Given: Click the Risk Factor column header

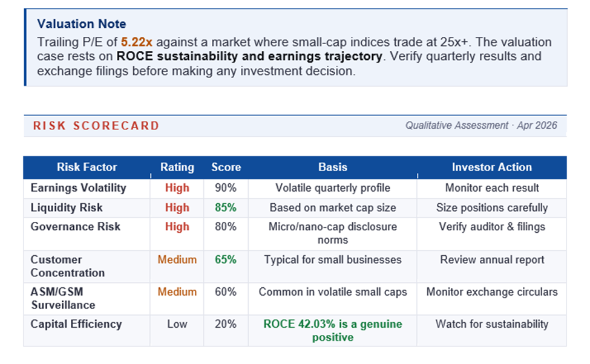Looking at the screenshot, I should 87,167.
